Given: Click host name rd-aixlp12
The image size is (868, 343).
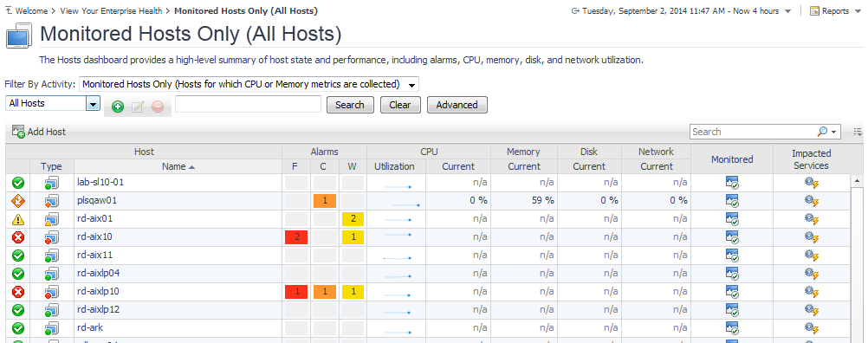Looking at the screenshot, I should (x=98, y=309).
